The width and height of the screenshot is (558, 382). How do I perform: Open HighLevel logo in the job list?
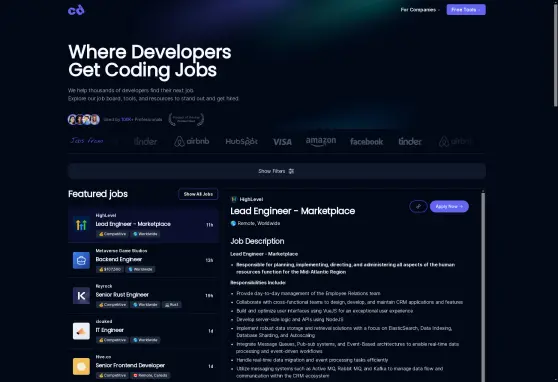click(x=81, y=225)
